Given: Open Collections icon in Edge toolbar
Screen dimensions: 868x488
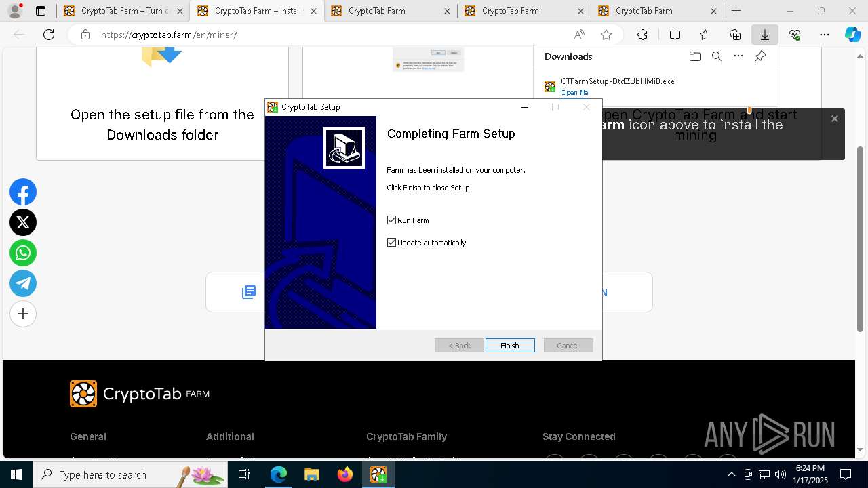Looking at the screenshot, I should [735, 35].
